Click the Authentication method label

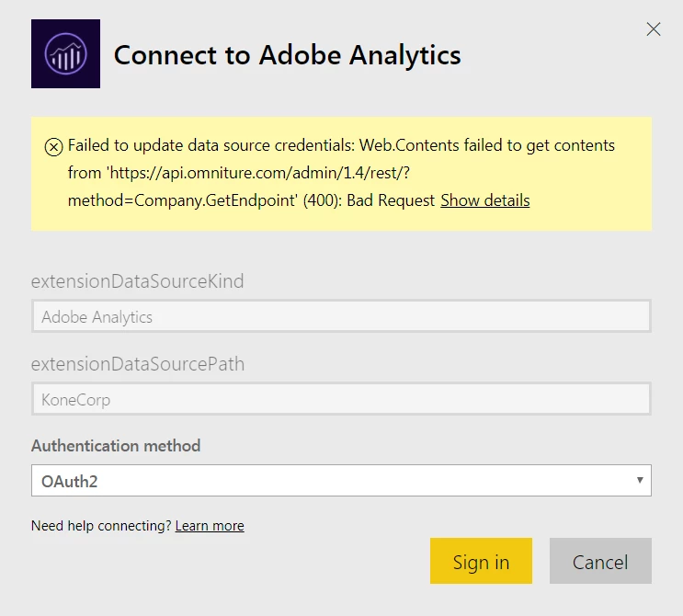coord(116,446)
